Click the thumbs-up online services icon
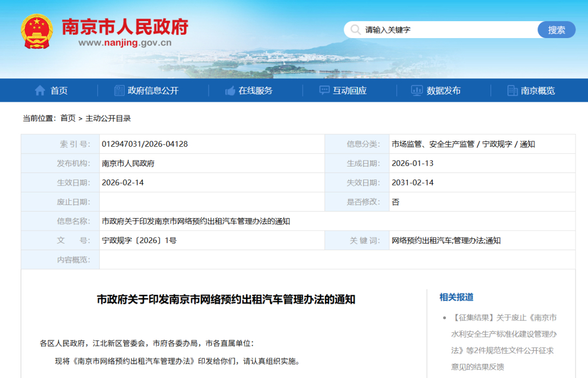Screen dimensions: 588x378 230,91
